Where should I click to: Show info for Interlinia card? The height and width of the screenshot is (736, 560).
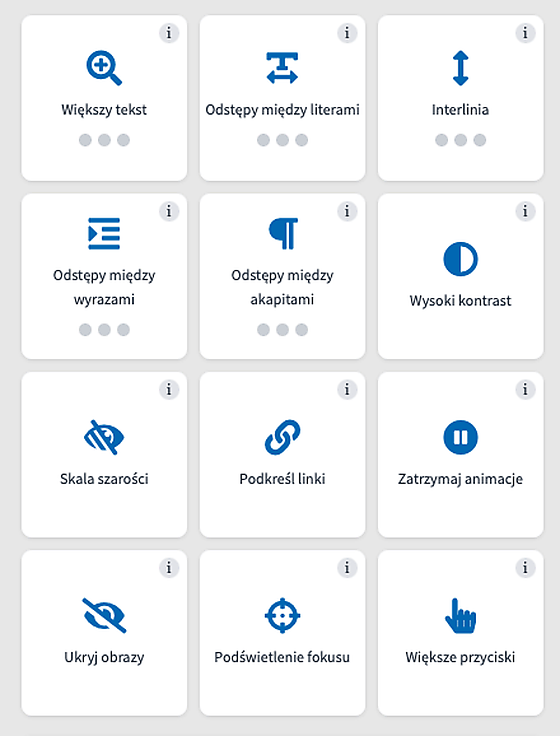(x=525, y=33)
